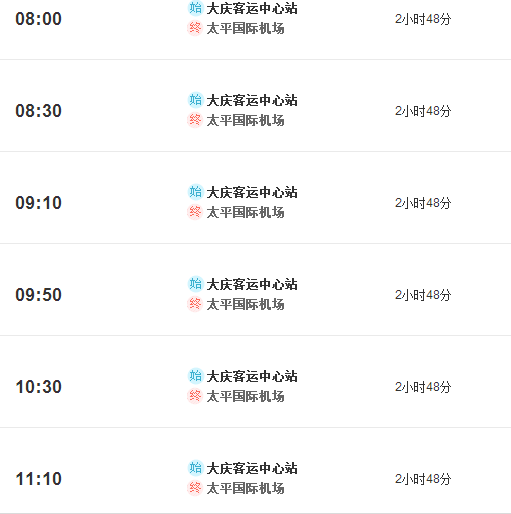The height and width of the screenshot is (514, 511).
Task: Select the 08:00 departure time
Action: (39, 19)
